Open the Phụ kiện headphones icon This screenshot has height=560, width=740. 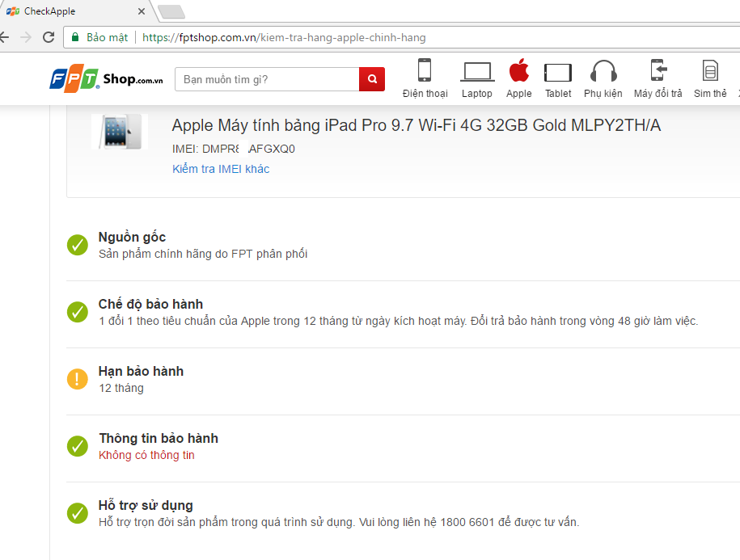click(603, 71)
